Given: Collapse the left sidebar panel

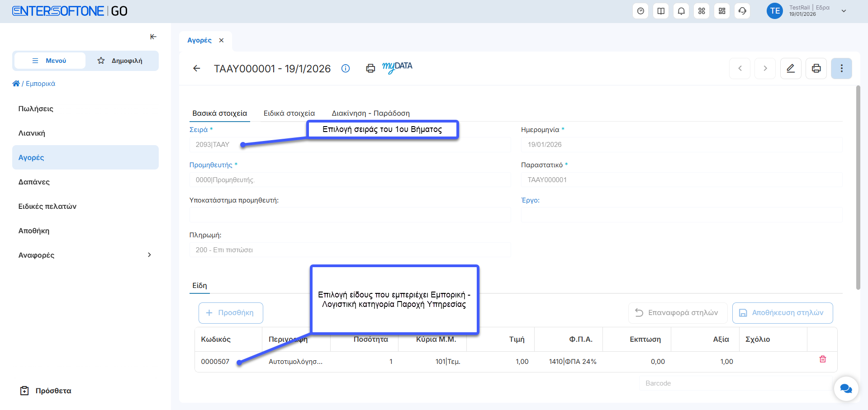Looking at the screenshot, I should tap(153, 37).
